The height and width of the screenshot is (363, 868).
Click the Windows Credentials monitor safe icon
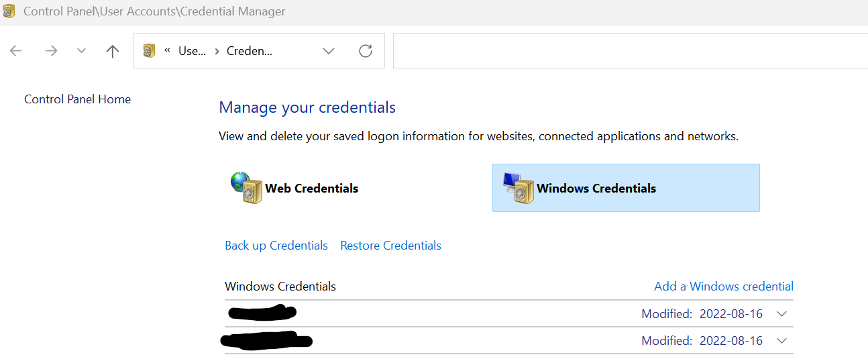[x=517, y=188]
